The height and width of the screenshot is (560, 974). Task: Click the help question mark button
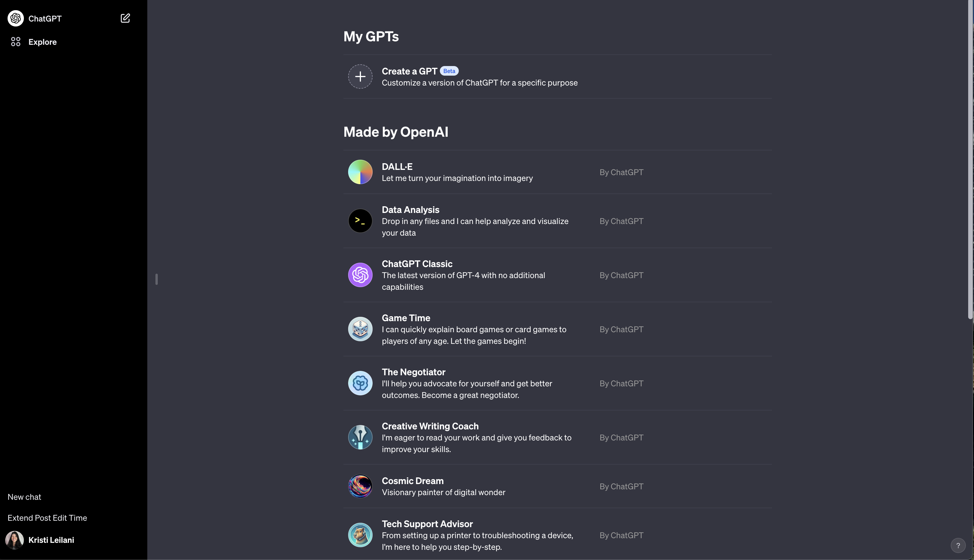click(958, 545)
